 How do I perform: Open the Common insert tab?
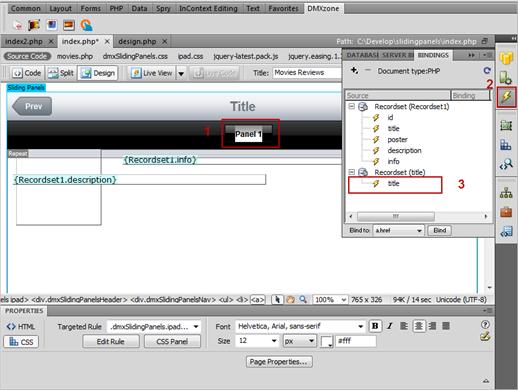click(x=25, y=8)
